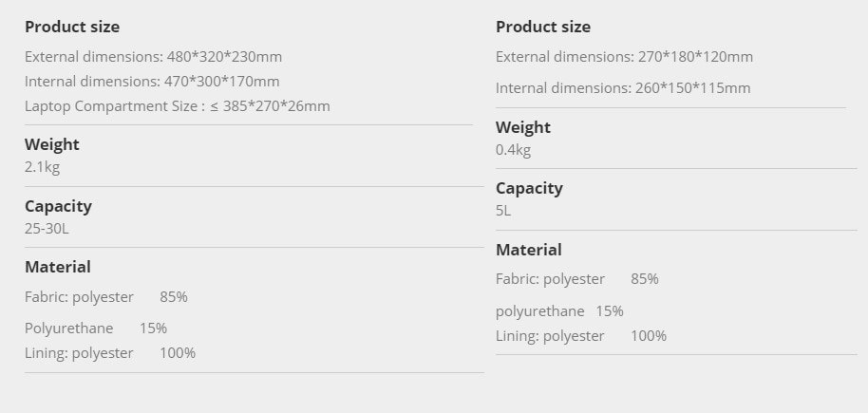
Task: Click the Internal dimensions 260*150*115mm line
Action: [623, 88]
